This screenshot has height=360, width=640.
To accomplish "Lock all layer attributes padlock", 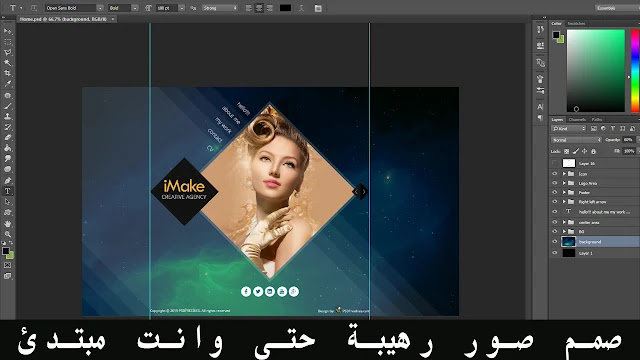I will click(593, 151).
